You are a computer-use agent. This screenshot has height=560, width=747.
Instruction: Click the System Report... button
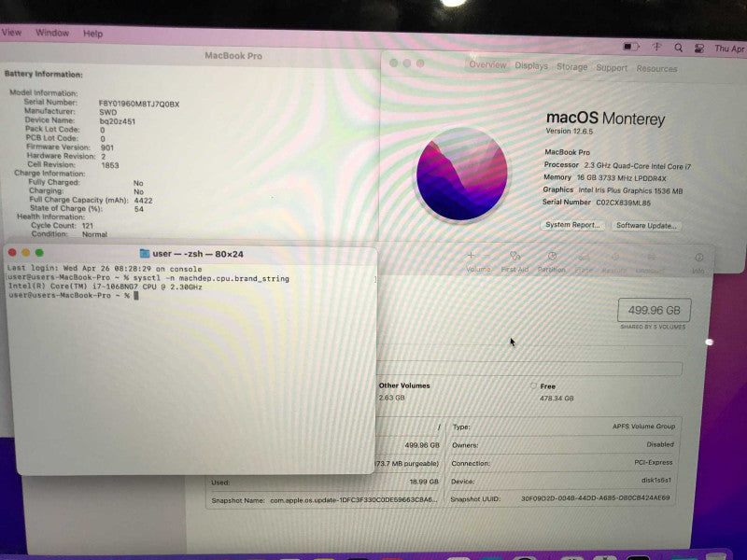(572, 225)
